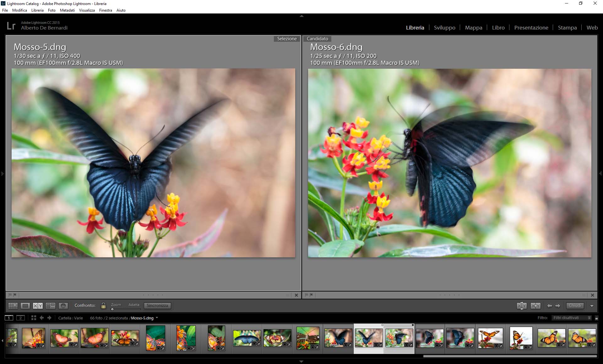Click the Sincronizza button
Image resolution: width=603 pixels, height=364 pixels.
[x=157, y=306]
